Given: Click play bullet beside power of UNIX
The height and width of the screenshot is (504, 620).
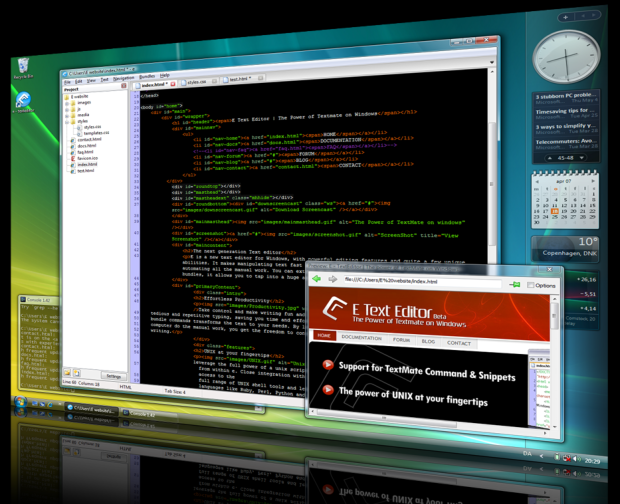Looking at the screenshot, I should 328,390.
